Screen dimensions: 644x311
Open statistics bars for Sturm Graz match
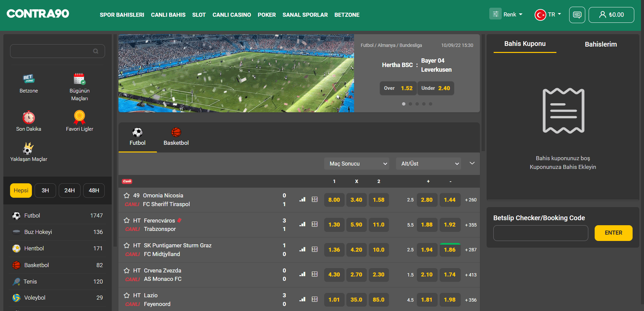302,249
